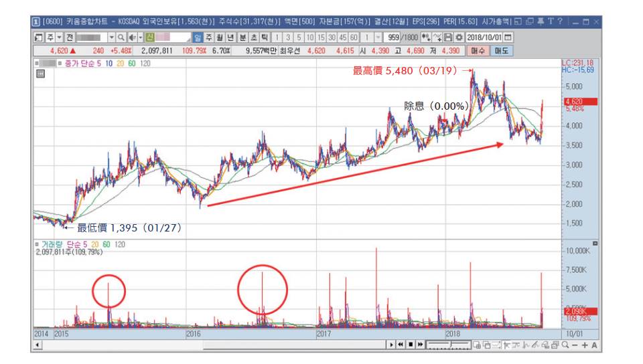Viewport: 643px width, 364px height.
Task: Open the calendar date picker icon
Action: pyautogui.click(x=508, y=37)
